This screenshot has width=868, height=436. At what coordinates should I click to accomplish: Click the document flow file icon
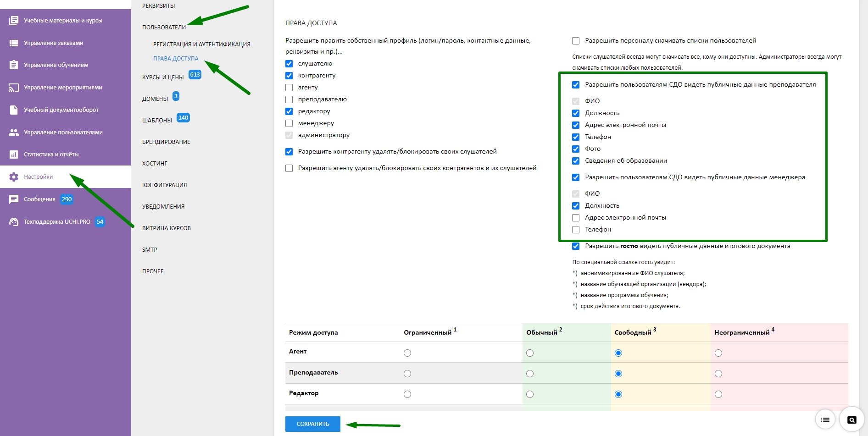point(14,110)
